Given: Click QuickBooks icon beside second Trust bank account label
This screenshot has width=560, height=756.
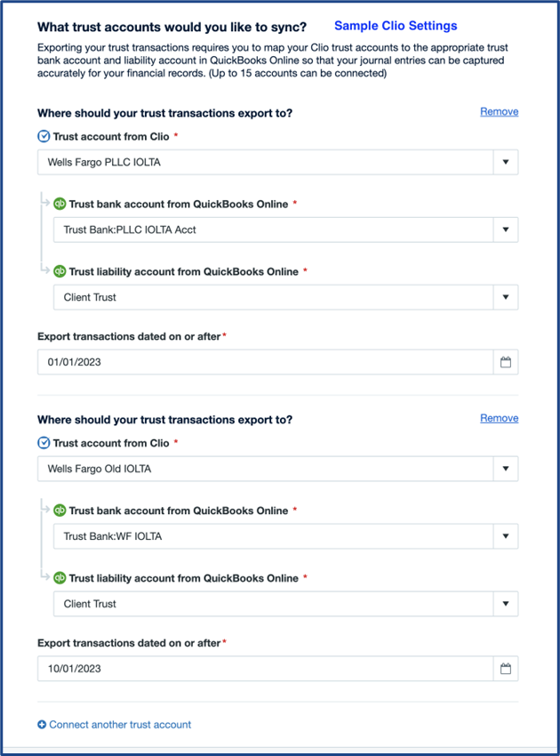Looking at the screenshot, I should click(60, 511).
